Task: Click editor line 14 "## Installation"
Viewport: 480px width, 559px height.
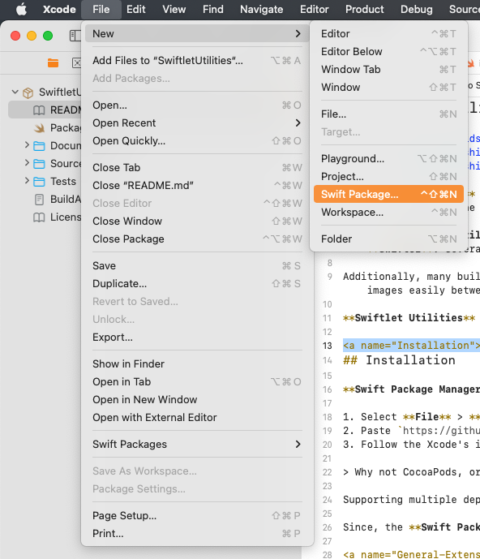Action: [399, 360]
